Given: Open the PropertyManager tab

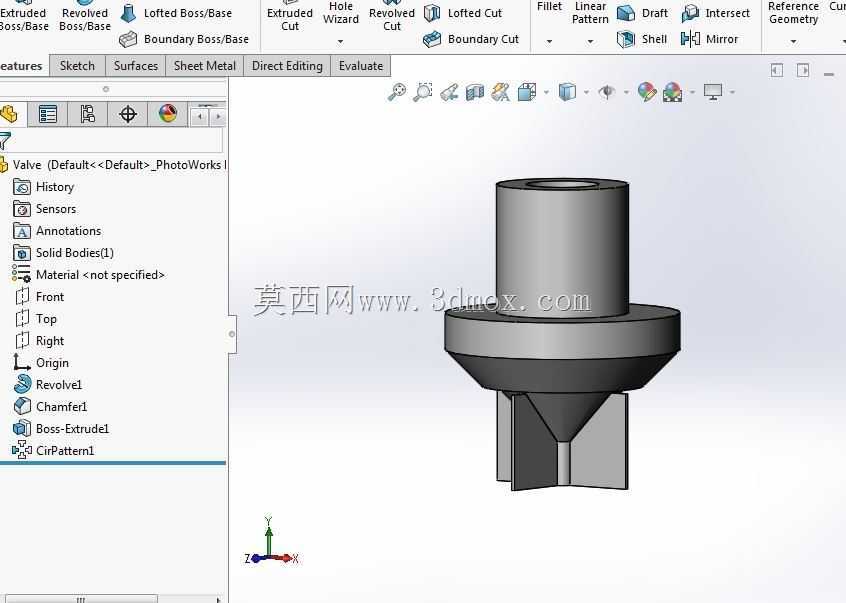Looking at the screenshot, I should click(x=47, y=114).
